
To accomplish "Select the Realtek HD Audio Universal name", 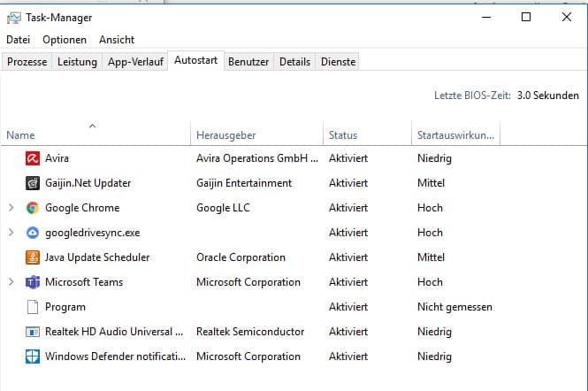I will (114, 332).
